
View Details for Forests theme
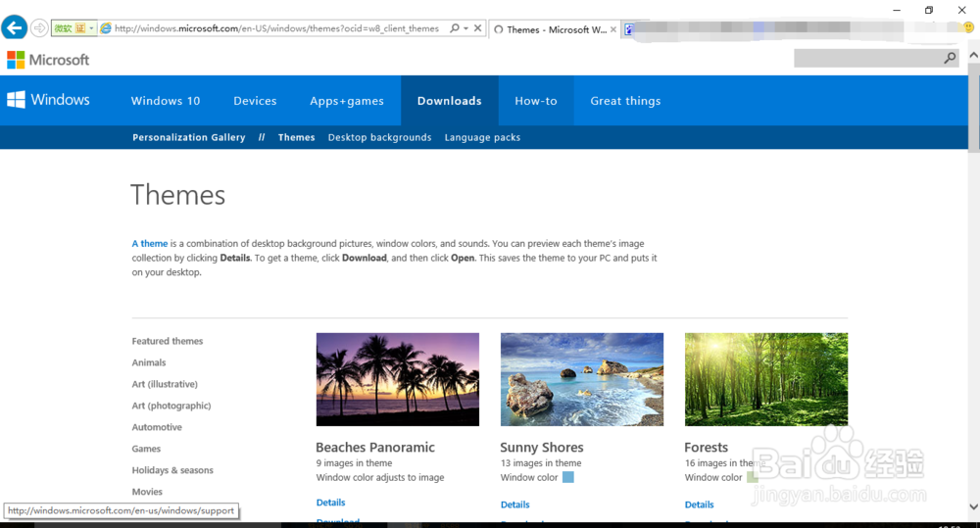(700, 504)
